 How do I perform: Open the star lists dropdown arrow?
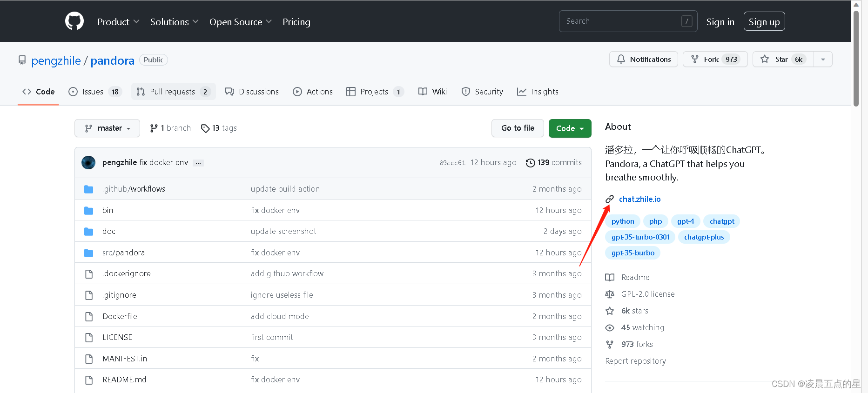(x=823, y=59)
